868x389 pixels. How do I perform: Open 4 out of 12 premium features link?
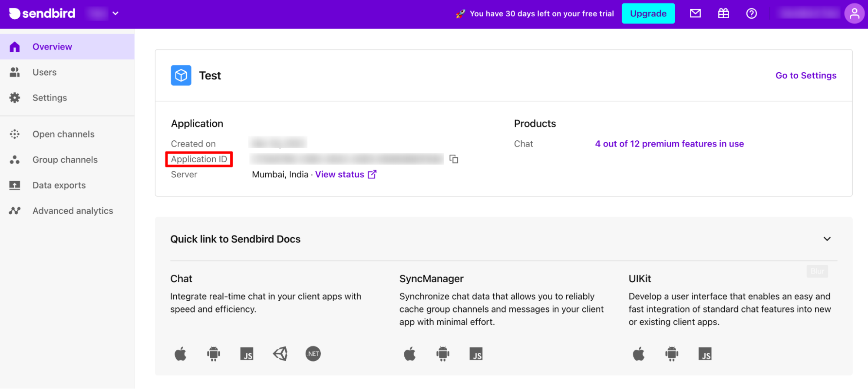669,144
